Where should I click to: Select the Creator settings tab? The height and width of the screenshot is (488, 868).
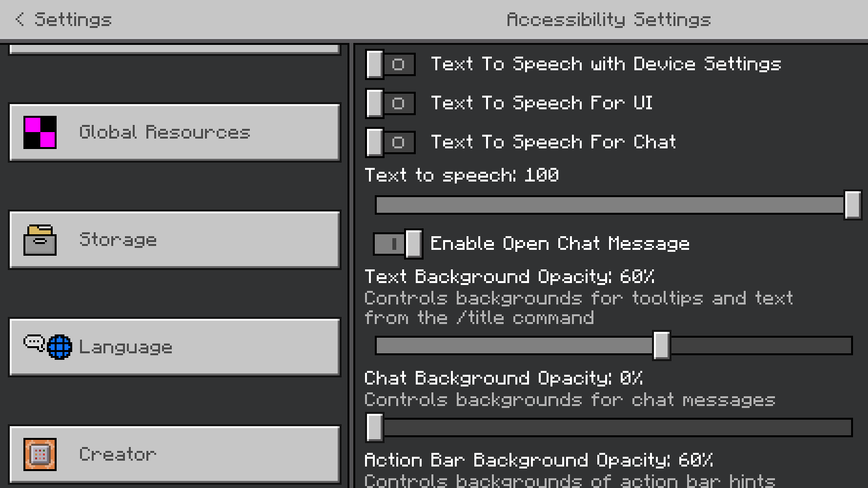tap(174, 454)
